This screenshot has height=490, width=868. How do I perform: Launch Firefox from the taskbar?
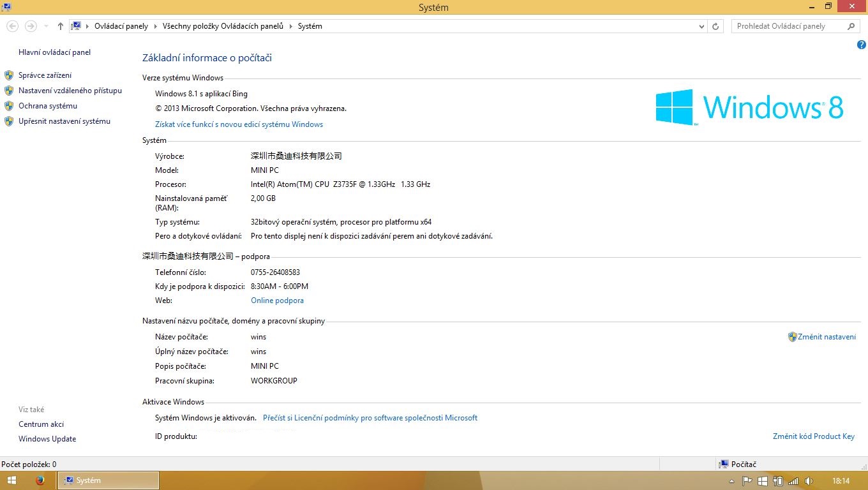pos(40,480)
